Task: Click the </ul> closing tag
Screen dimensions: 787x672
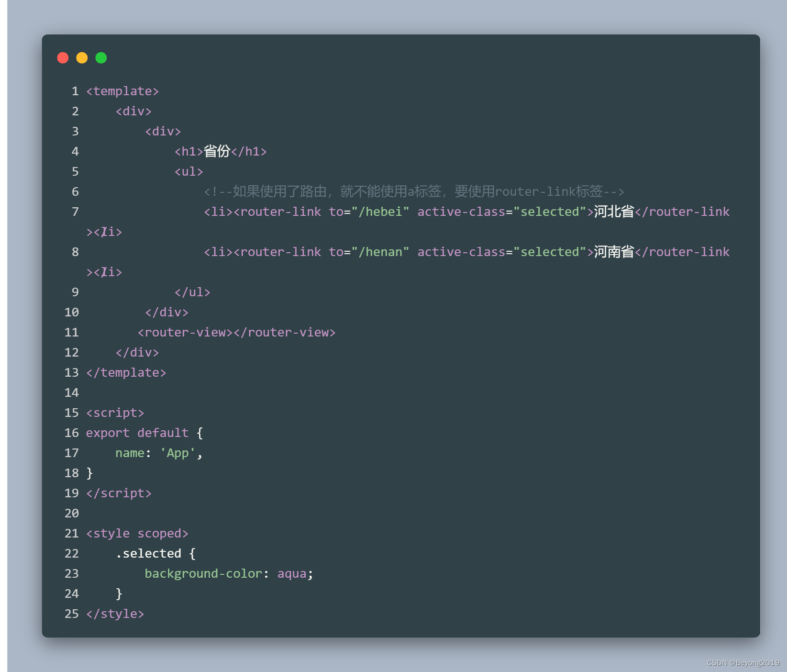Action: pos(192,292)
